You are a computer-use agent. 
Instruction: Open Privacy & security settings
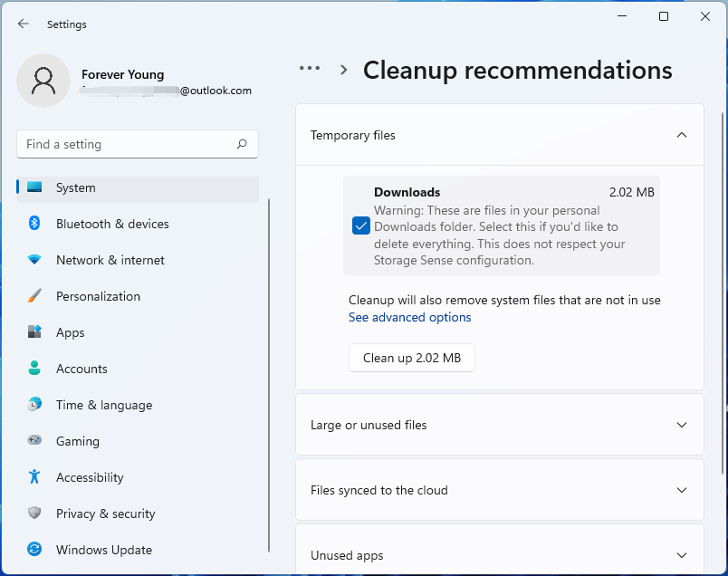tap(105, 514)
